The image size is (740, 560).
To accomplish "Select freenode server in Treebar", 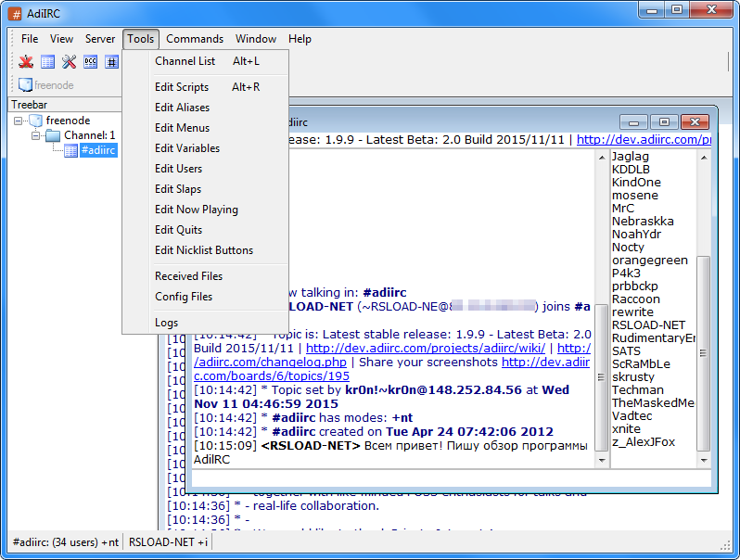I will click(x=68, y=121).
